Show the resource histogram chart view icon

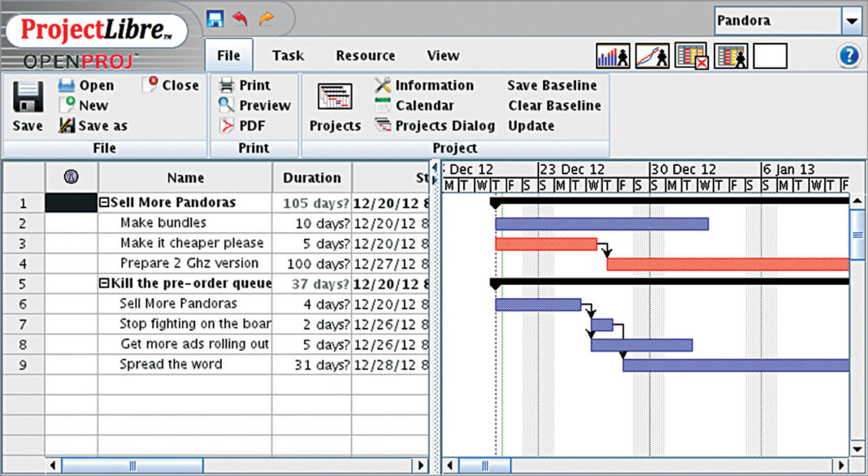pos(613,56)
